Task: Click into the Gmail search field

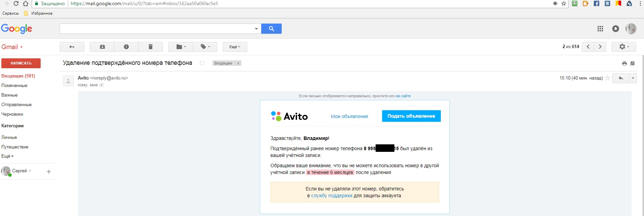Action: (157, 29)
